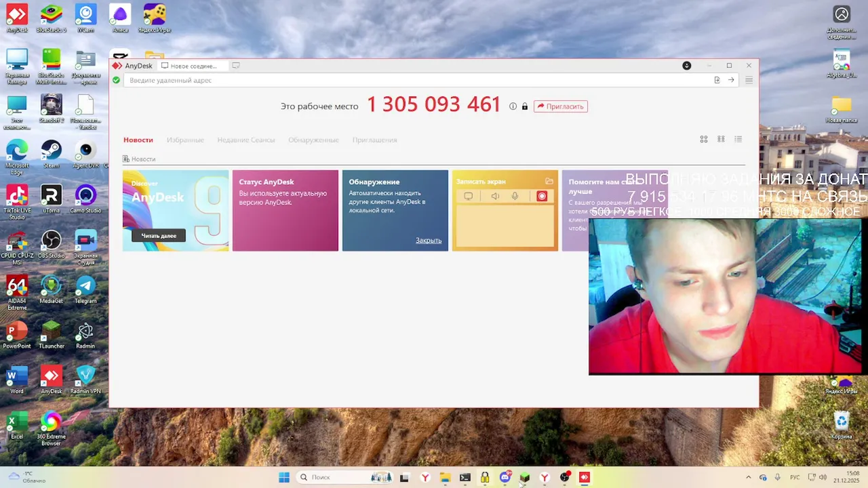Switch to small tiles view in AnyDesk
This screenshot has width=868, height=488.
[721, 139]
